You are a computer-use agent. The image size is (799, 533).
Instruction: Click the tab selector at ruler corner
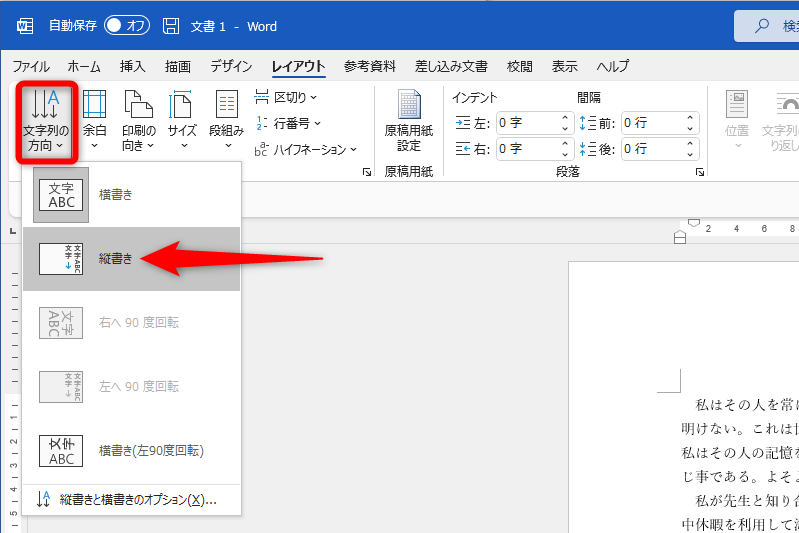[x=13, y=232]
